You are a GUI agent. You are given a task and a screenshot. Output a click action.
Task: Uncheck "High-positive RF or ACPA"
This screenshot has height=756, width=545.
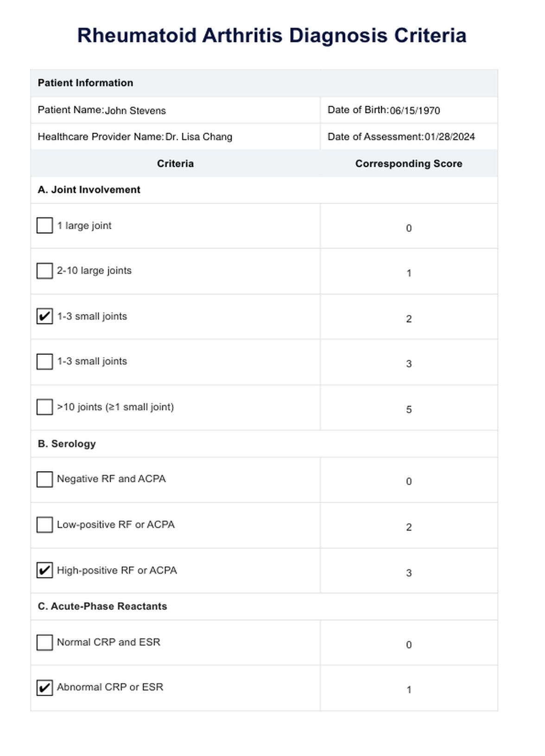tap(44, 570)
